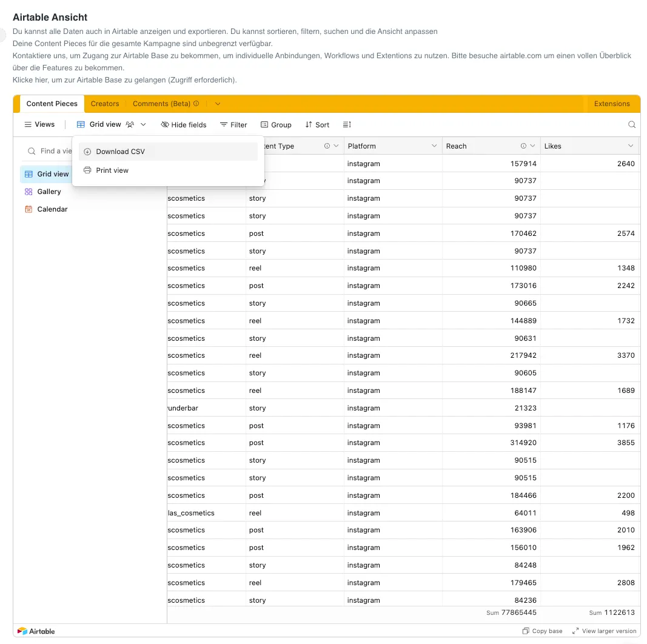
Task: Click the Airtable logo in footer
Action: point(36,631)
